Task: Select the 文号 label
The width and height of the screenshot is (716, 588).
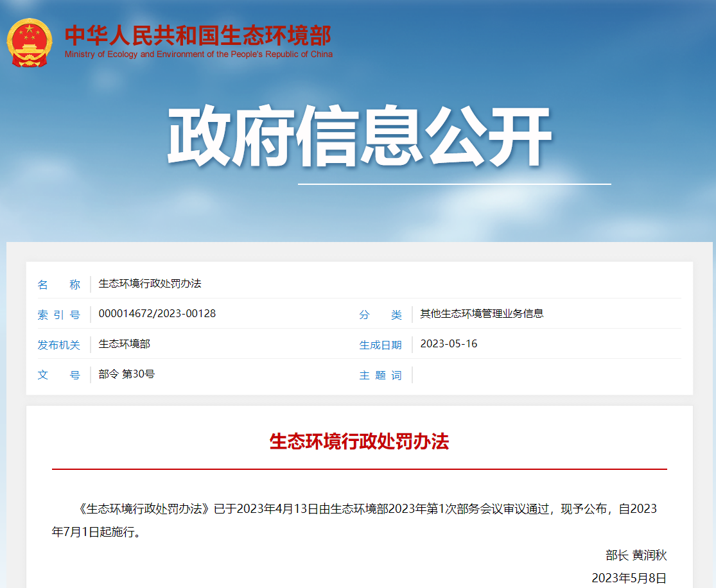Action: [59, 375]
